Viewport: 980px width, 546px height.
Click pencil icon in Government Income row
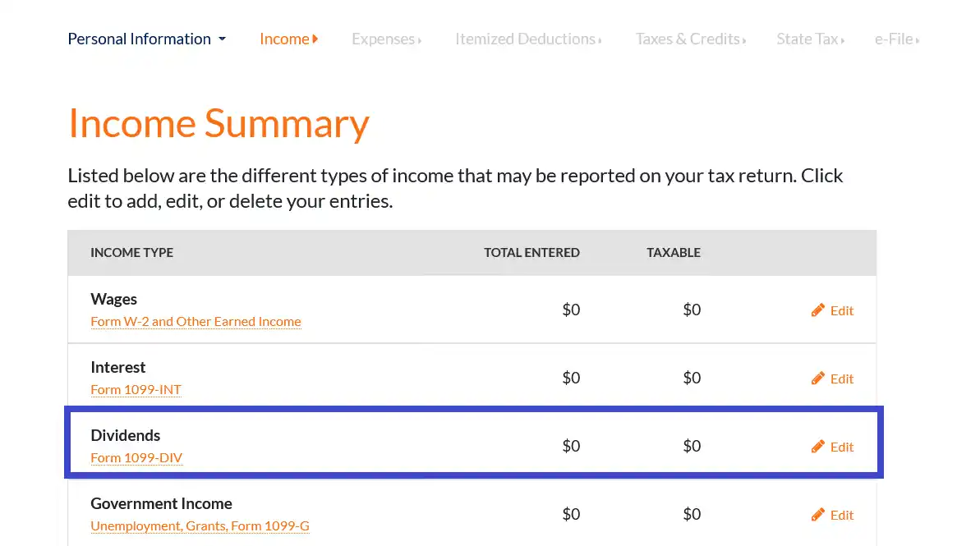point(817,515)
